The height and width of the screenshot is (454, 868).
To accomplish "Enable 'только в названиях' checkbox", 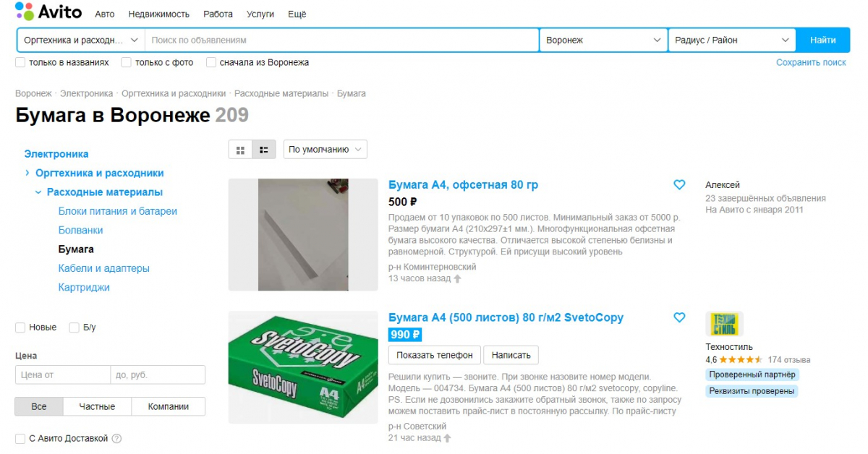I will [x=20, y=63].
